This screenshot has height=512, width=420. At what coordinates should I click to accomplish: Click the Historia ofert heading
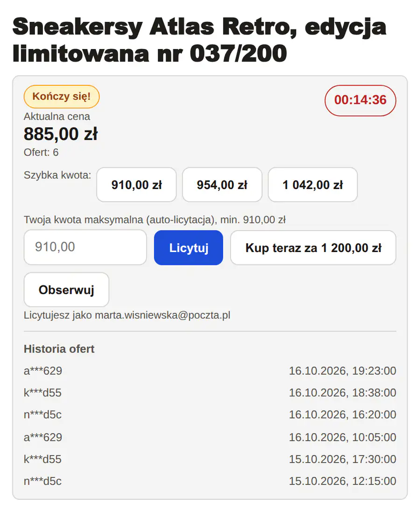pos(59,349)
